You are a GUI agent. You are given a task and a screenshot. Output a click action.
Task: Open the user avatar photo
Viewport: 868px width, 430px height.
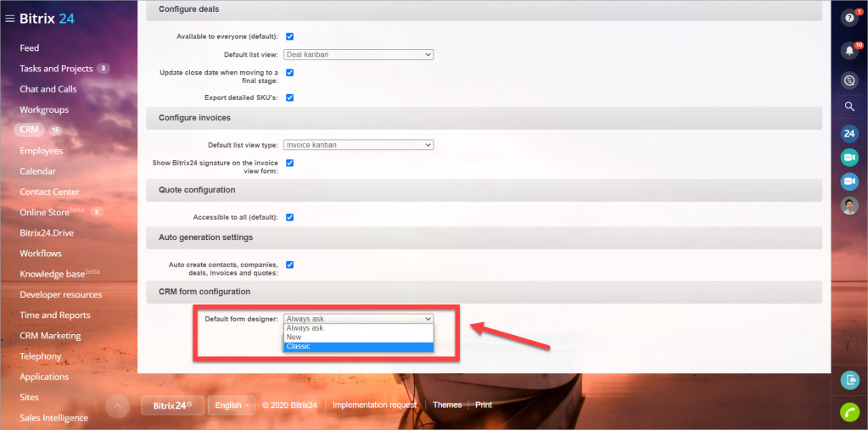[x=849, y=205]
